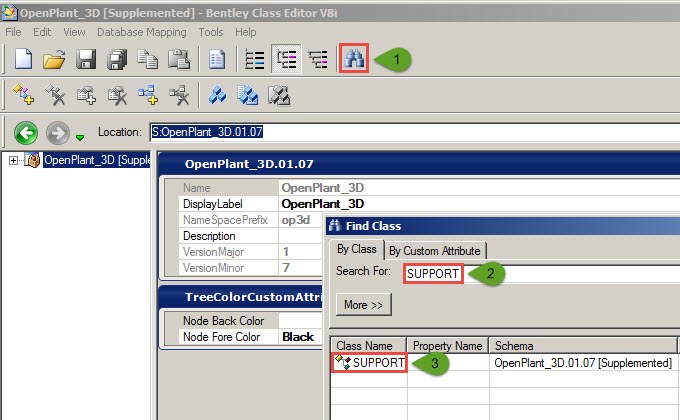Click the TreeColorCustomAttri... panel header

(241, 297)
